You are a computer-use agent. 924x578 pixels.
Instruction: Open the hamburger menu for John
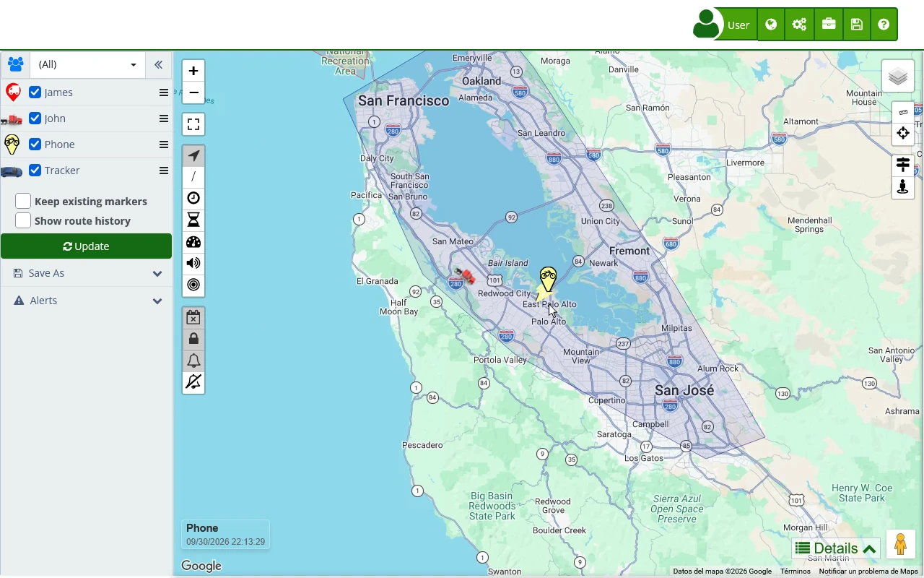[164, 118]
